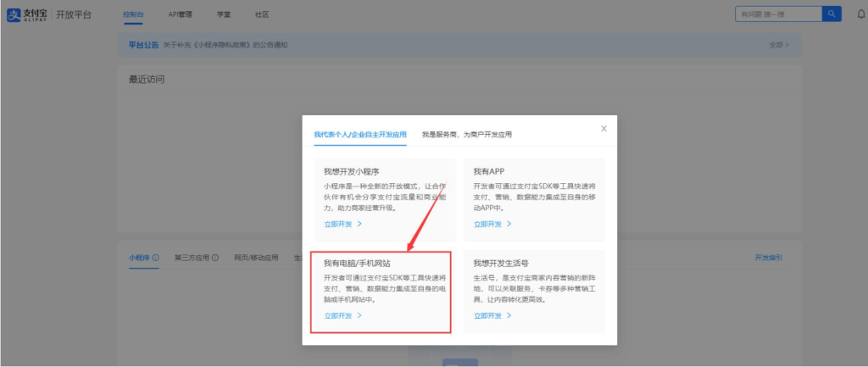Click the 平台公告 label

pos(143,45)
